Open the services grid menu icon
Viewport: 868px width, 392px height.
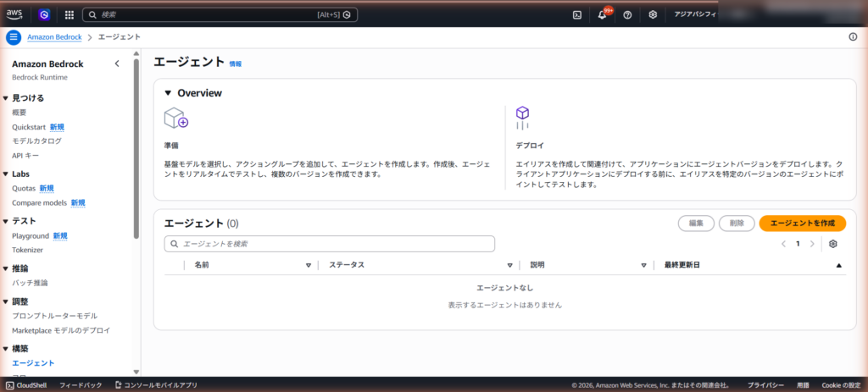[x=70, y=15]
